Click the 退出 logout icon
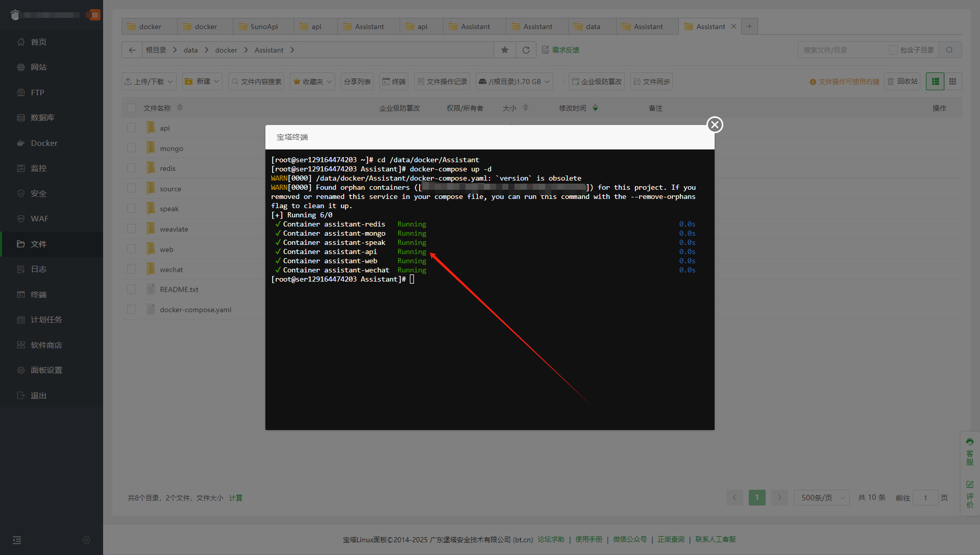Image resolution: width=980 pixels, height=555 pixels. click(21, 395)
